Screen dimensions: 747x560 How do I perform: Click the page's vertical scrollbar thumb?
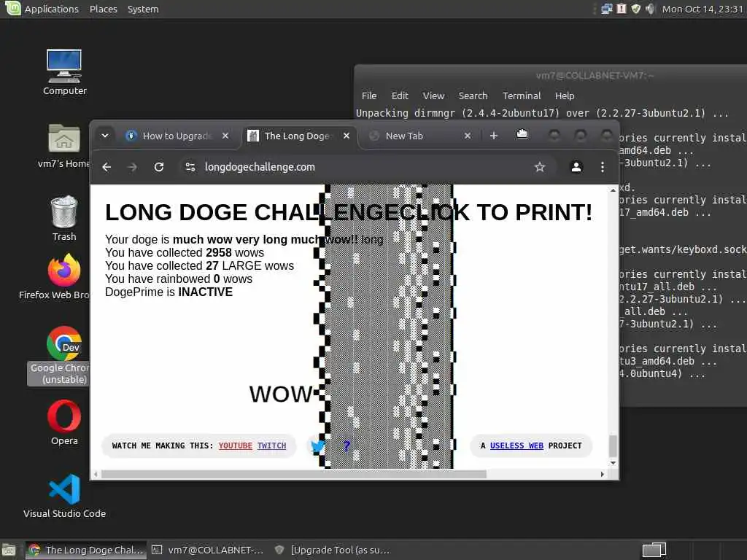click(x=613, y=446)
